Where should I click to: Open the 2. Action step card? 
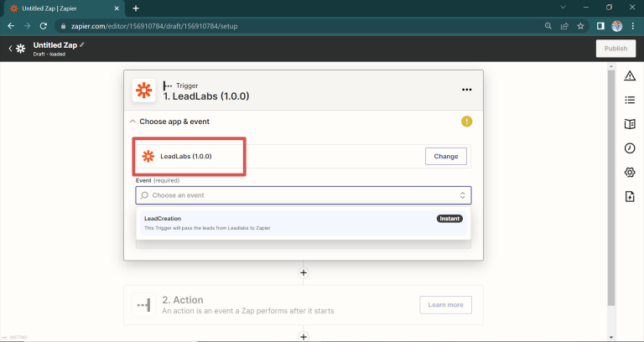(304, 305)
